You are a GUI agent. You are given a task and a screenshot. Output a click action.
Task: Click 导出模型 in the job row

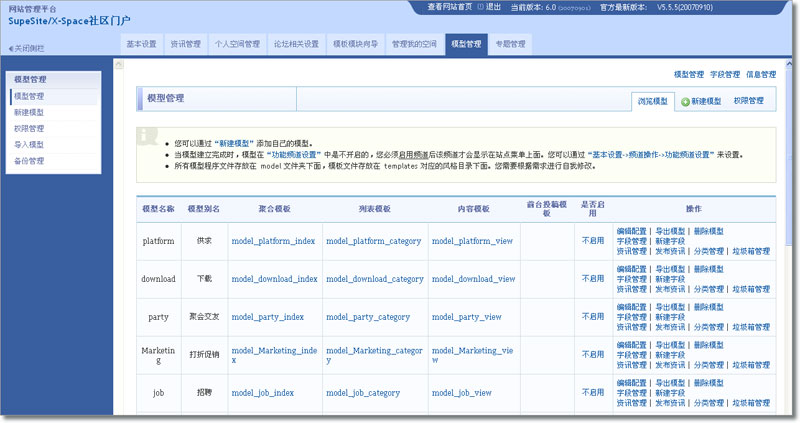[x=670, y=383]
